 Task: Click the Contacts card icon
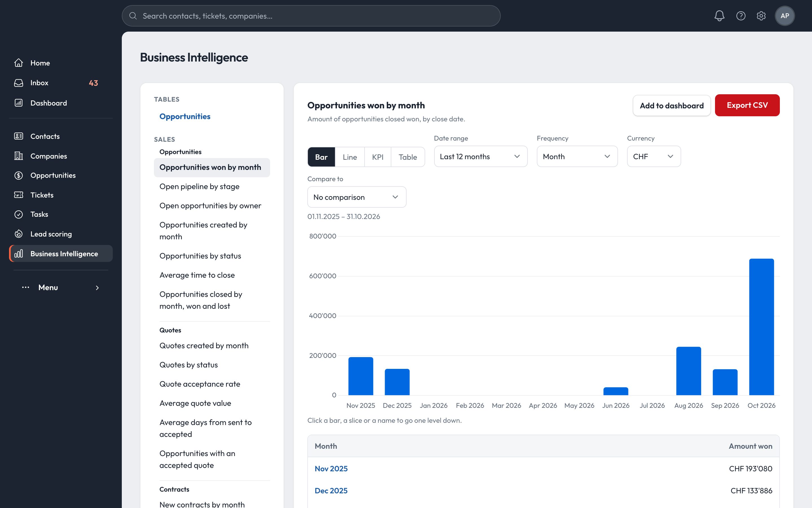pyautogui.click(x=19, y=136)
